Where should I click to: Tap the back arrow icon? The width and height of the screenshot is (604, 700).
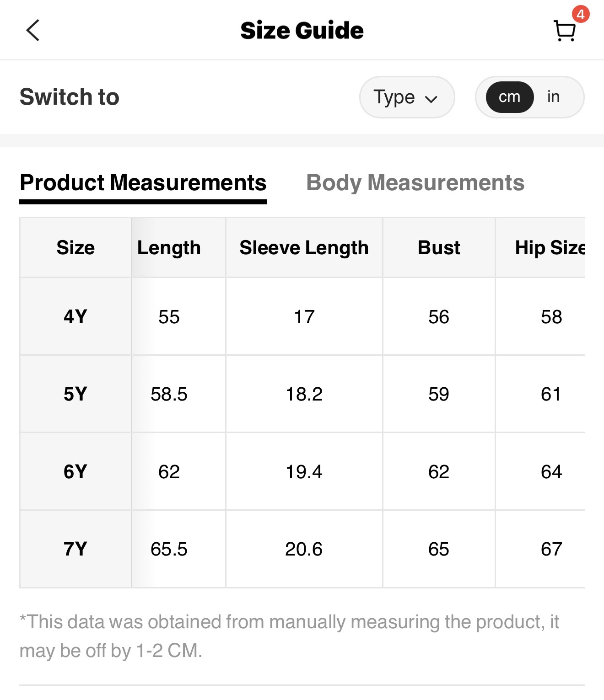point(33,31)
